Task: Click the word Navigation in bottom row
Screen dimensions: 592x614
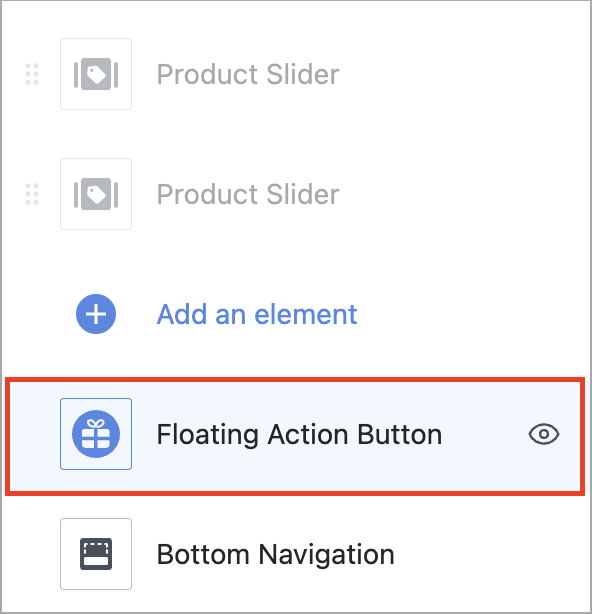Action: pos(326,554)
